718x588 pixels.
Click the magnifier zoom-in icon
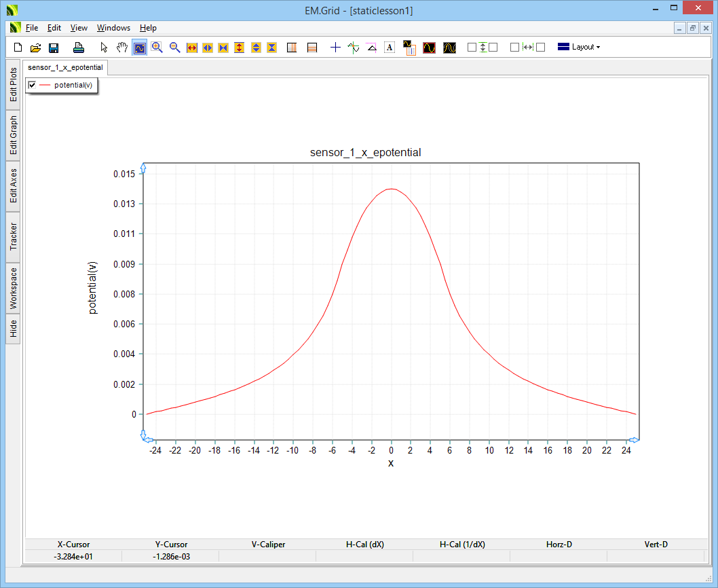157,48
